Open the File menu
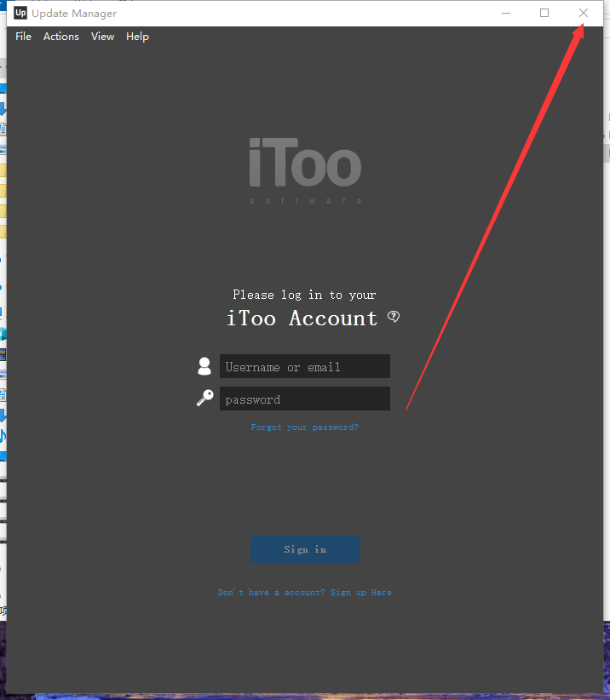This screenshot has width=610, height=700. pos(23,37)
